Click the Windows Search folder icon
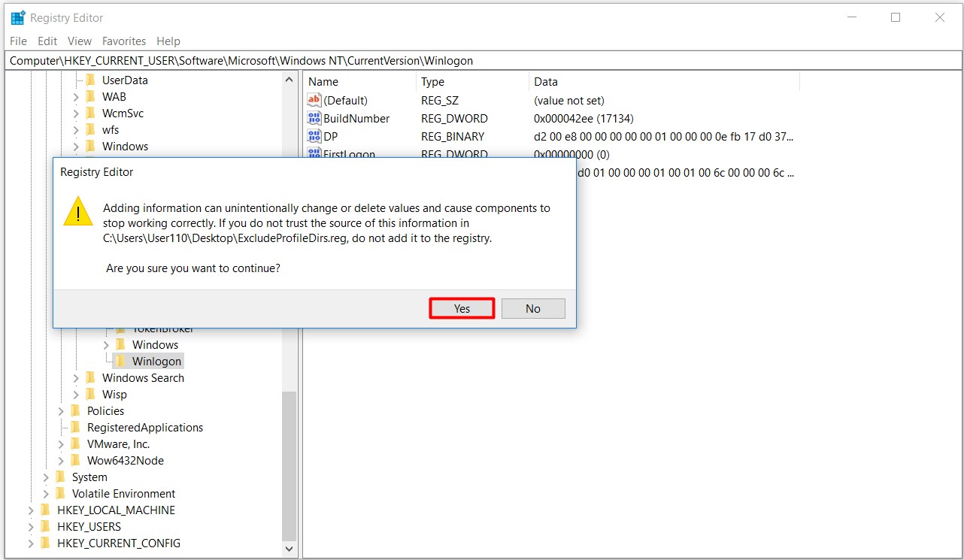Screen dimensions: 964x560 [x=90, y=378]
